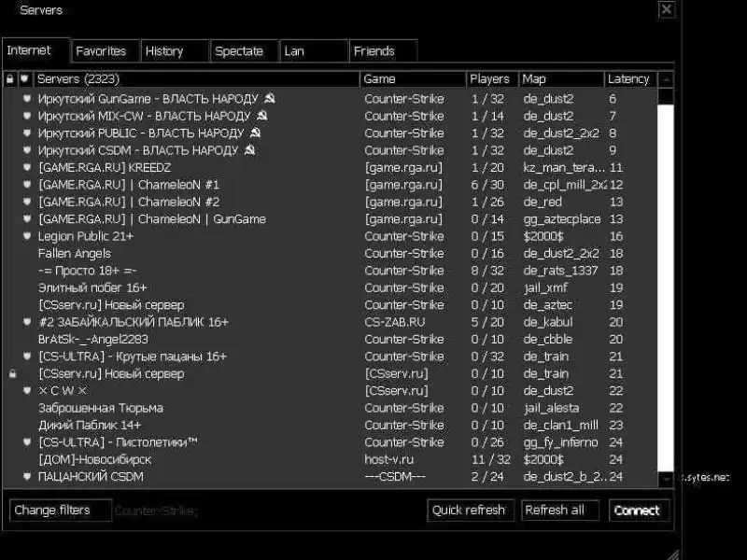The width and height of the screenshot is (747, 560).
Task: Close the Servers window
Action: (667, 9)
